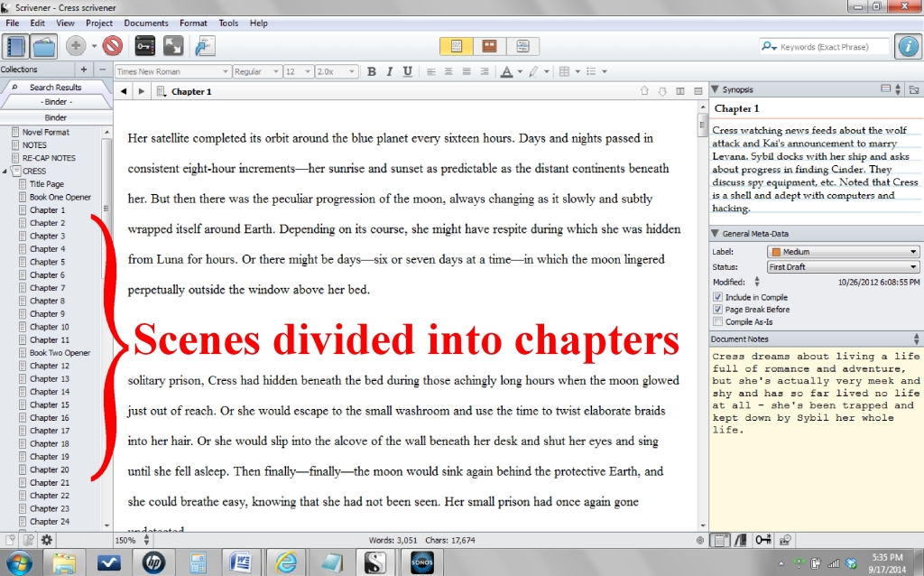The height and width of the screenshot is (576, 924).
Task: Select Chapter 12 in the binder
Action: tap(50, 366)
